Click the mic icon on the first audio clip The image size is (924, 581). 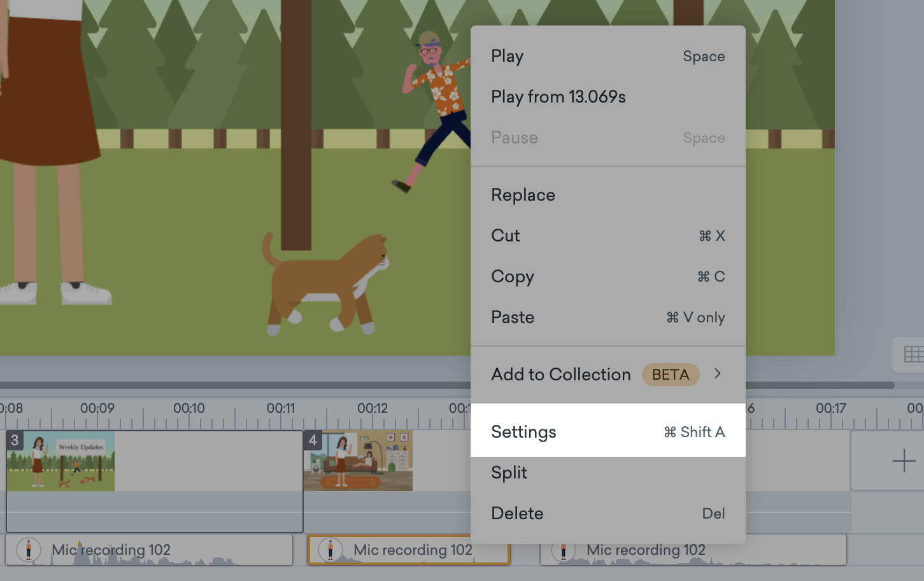29,550
